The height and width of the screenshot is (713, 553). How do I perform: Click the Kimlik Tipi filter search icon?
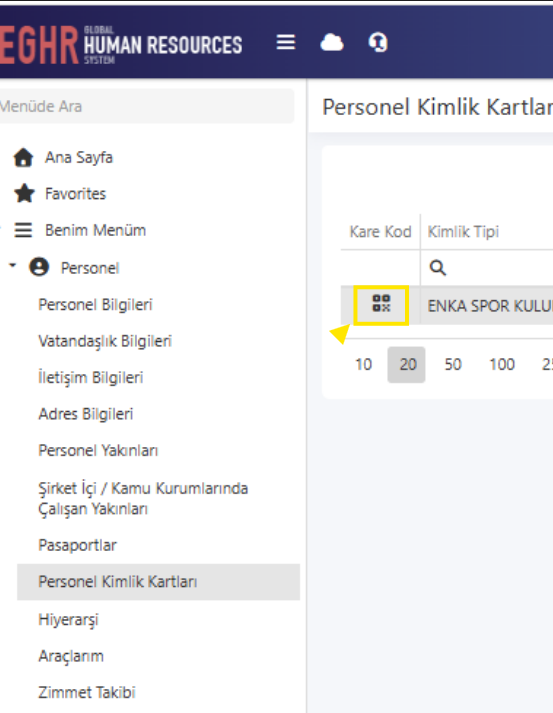coord(437,267)
